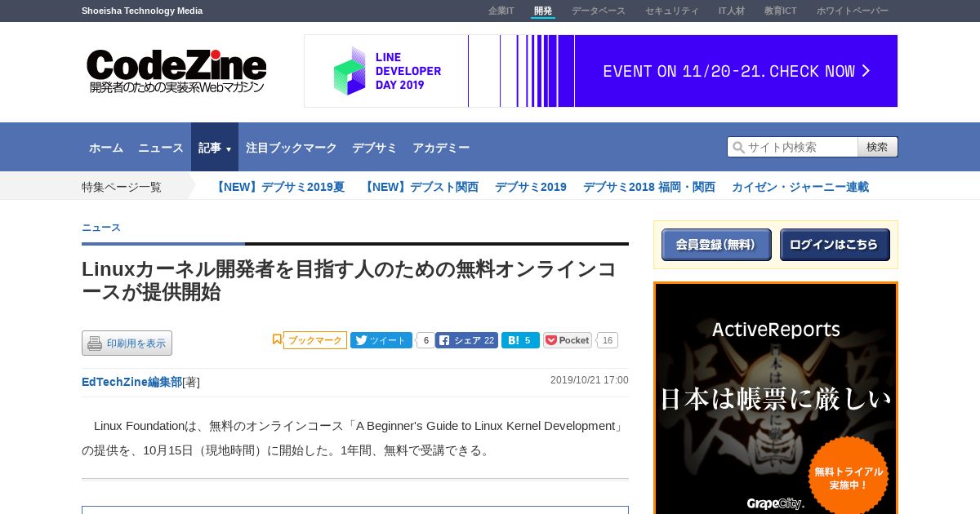Open 【NEW】デブスト関西 link
This screenshot has width=980, height=514.
[420, 187]
